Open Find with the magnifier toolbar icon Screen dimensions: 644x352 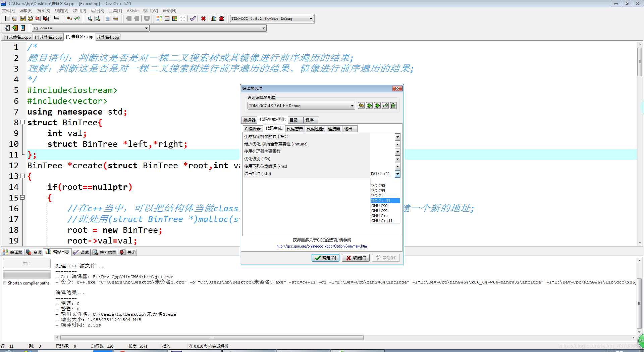pos(89,18)
